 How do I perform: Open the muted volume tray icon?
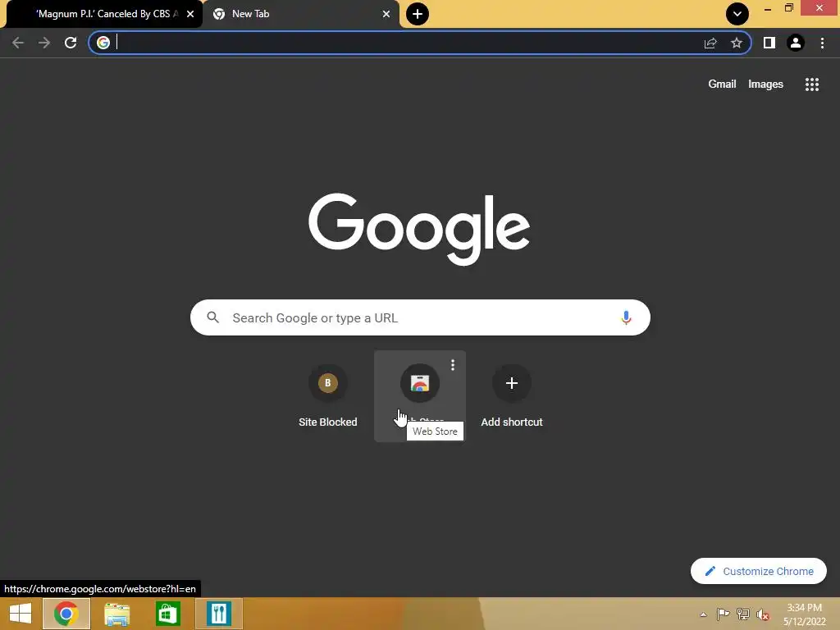(x=763, y=614)
